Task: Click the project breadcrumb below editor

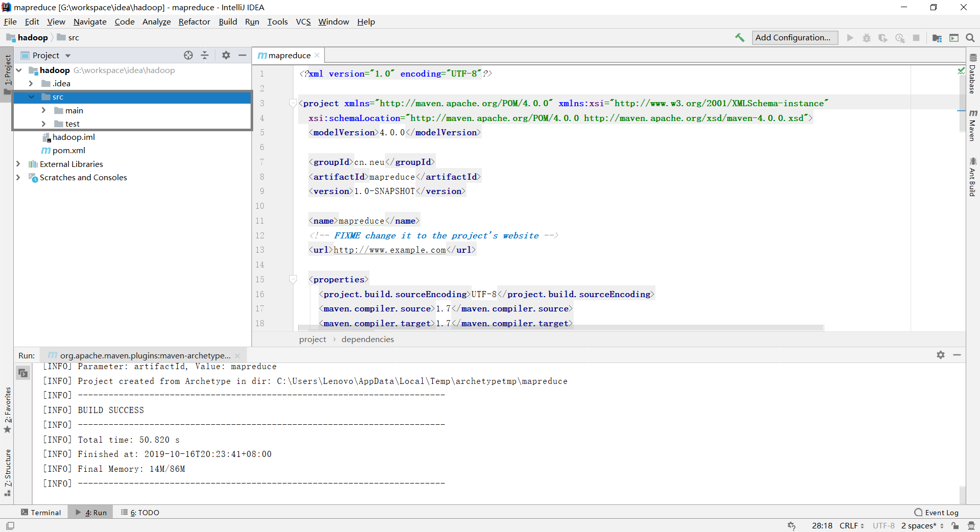Action: (x=312, y=339)
